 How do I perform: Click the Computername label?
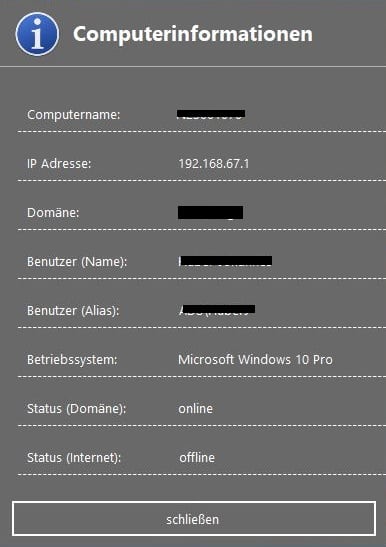point(74,114)
